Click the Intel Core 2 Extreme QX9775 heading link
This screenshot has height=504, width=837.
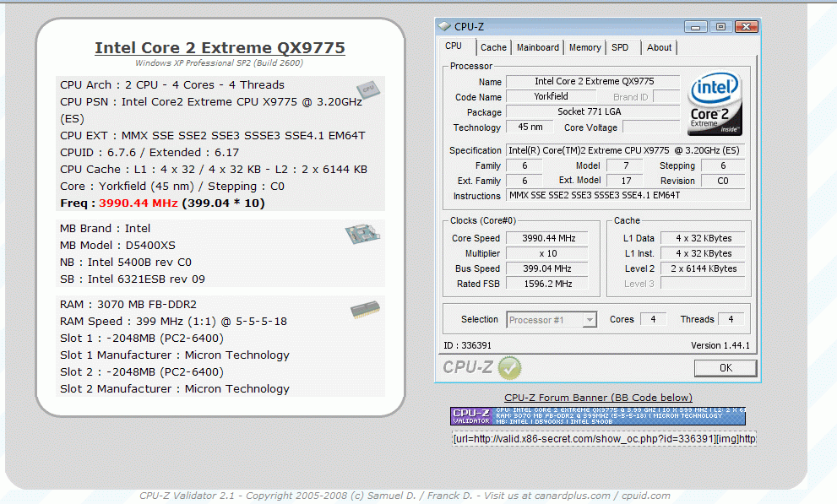pyautogui.click(x=220, y=47)
